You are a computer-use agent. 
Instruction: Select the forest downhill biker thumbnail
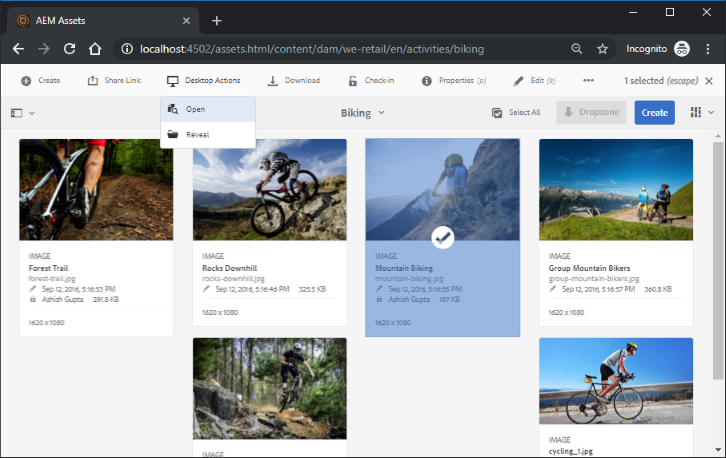pyautogui.click(x=269, y=388)
